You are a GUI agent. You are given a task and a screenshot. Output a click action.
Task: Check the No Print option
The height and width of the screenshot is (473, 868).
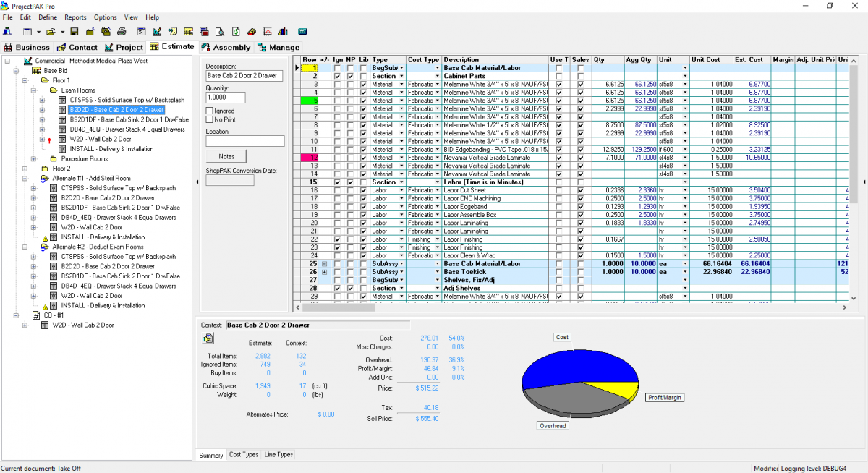pos(210,119)
